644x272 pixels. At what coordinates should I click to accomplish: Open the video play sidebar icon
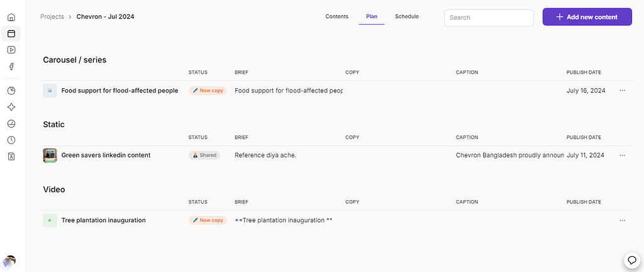click(x=11, y=50)
